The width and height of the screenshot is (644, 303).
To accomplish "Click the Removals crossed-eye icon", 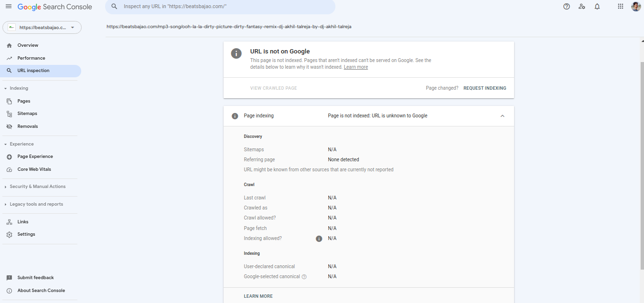I will point(9,126).
